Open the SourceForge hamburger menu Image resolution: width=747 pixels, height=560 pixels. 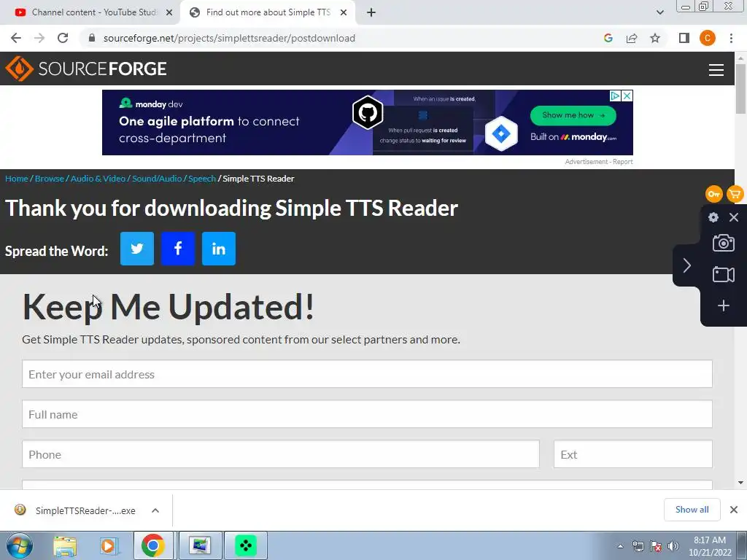pos(716,69)
